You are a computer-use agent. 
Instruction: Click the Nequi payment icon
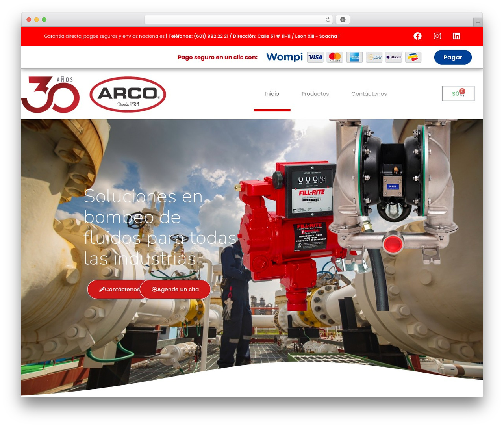point(394,57)
